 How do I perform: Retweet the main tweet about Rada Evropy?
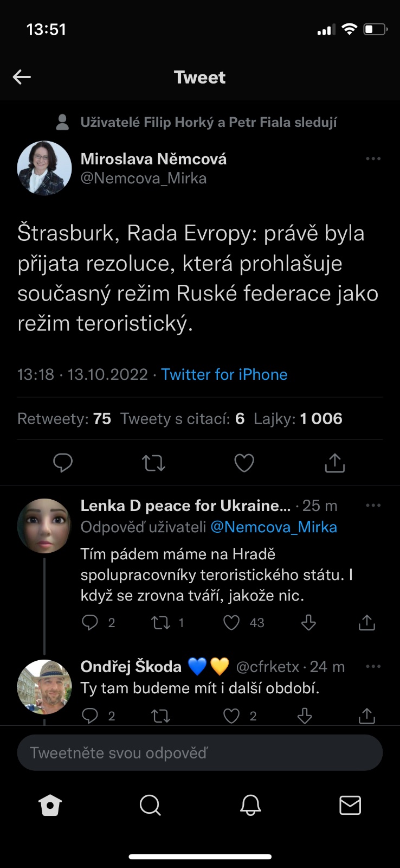point(153,463)
